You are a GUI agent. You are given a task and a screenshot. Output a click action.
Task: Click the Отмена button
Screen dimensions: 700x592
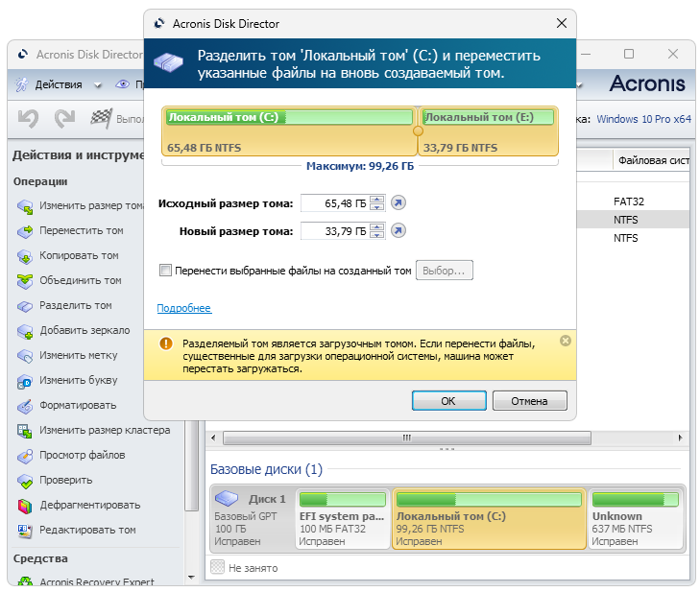530,401
